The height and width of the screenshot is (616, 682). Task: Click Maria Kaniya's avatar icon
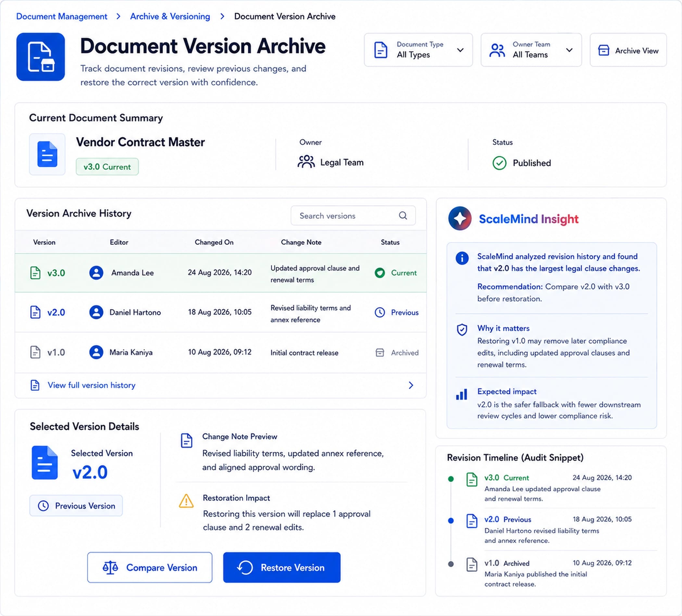coord(96,352)
